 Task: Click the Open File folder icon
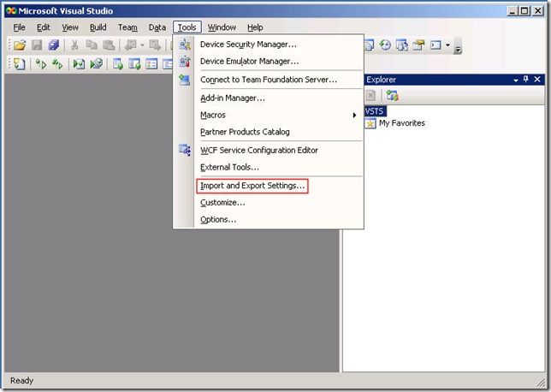coord(20,45)
